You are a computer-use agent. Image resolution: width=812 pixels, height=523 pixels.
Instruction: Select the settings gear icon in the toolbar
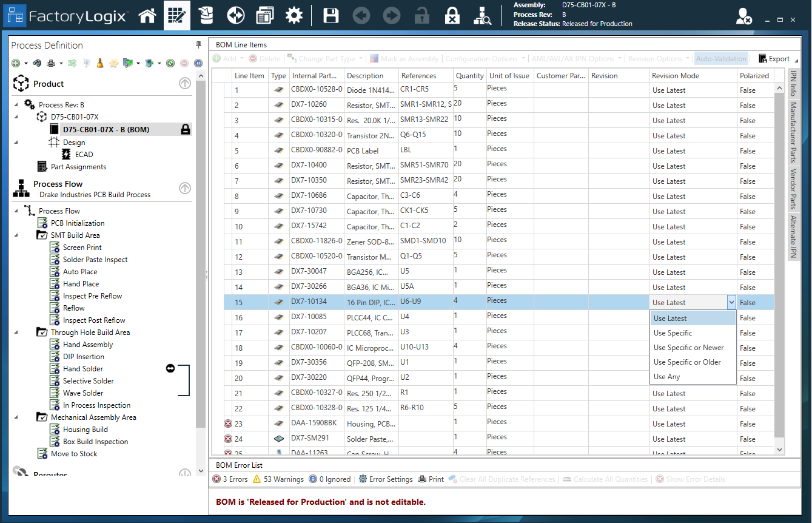294,15
